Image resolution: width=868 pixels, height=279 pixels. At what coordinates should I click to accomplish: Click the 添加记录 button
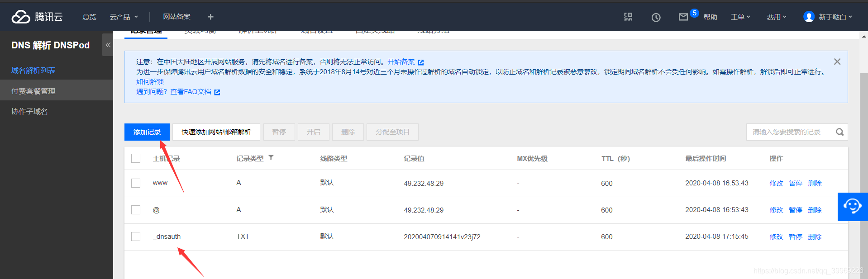[147, 132]
